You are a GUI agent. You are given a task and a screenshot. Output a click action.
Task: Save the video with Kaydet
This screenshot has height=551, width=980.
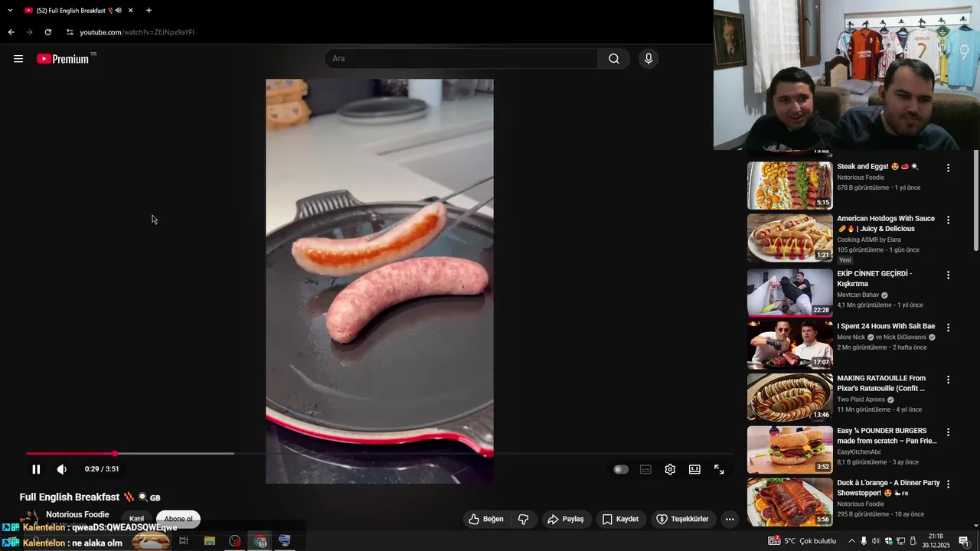[x=620, y=519]
